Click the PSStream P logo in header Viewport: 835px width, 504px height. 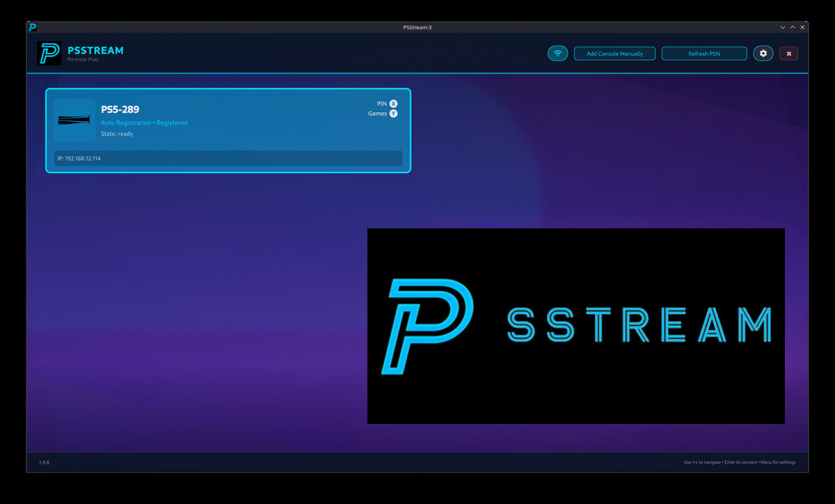click(x=49, y=53)
